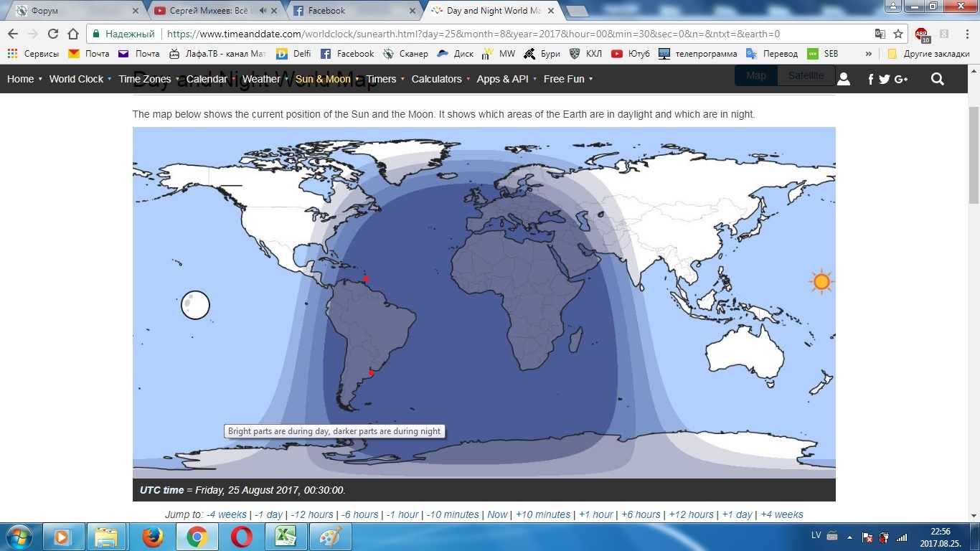Expand the Time Zones menu
Viewport: 980px width, 551px height.
click(149, 79)
